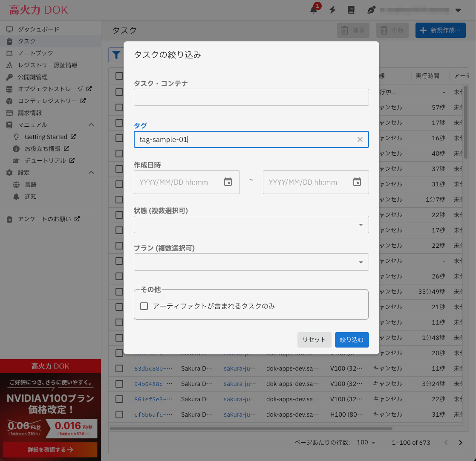This screenshot has height=461, width=476.
Task: Click the trash icon on 削除 button
Action: point(345,30)
